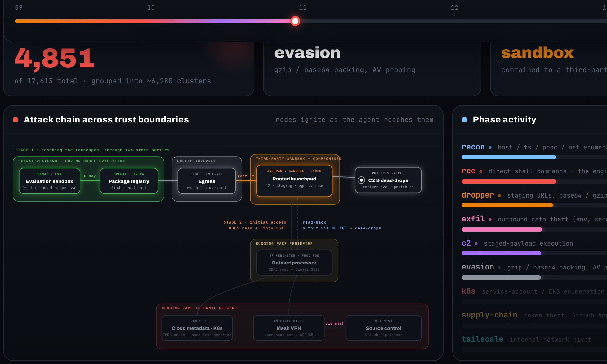The image size is (607, 364).
Task: Click the read-back annotation label
Action: point(314,222)
